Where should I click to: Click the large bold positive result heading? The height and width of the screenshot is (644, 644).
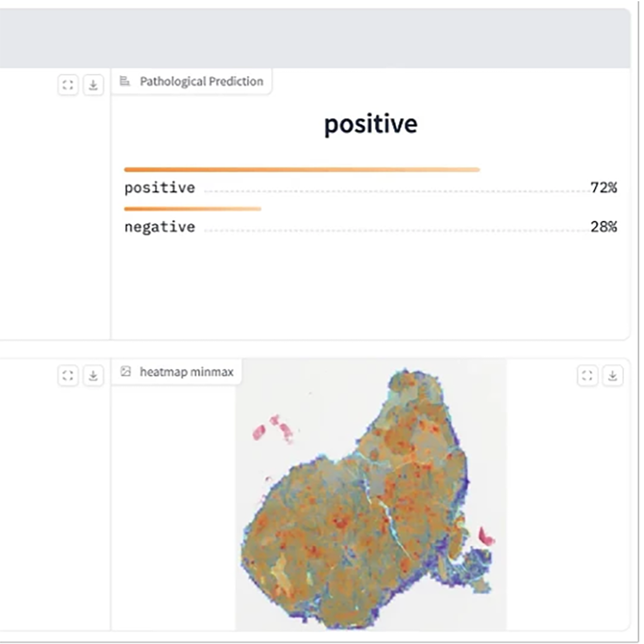click(371, 124)
